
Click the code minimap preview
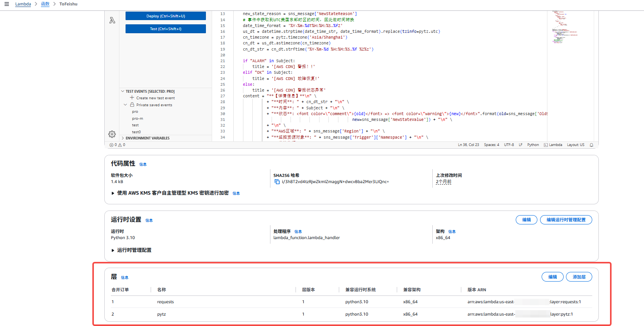(x=564, y=27)
